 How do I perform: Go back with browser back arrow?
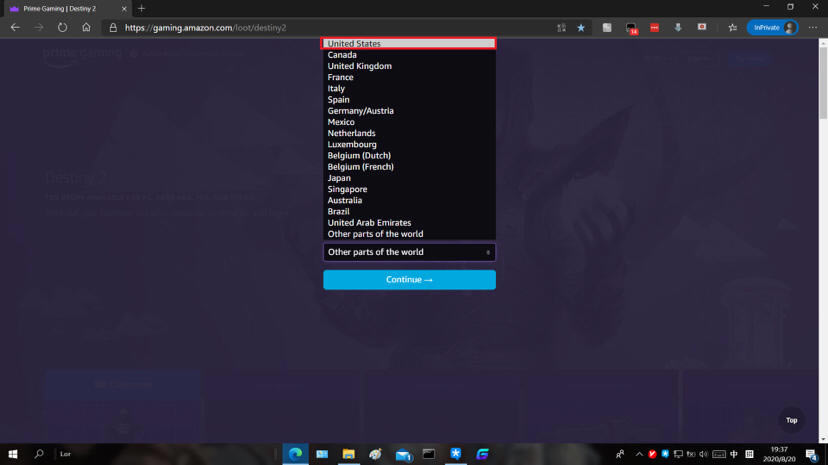pyautogui.click(x=15, y=27)
